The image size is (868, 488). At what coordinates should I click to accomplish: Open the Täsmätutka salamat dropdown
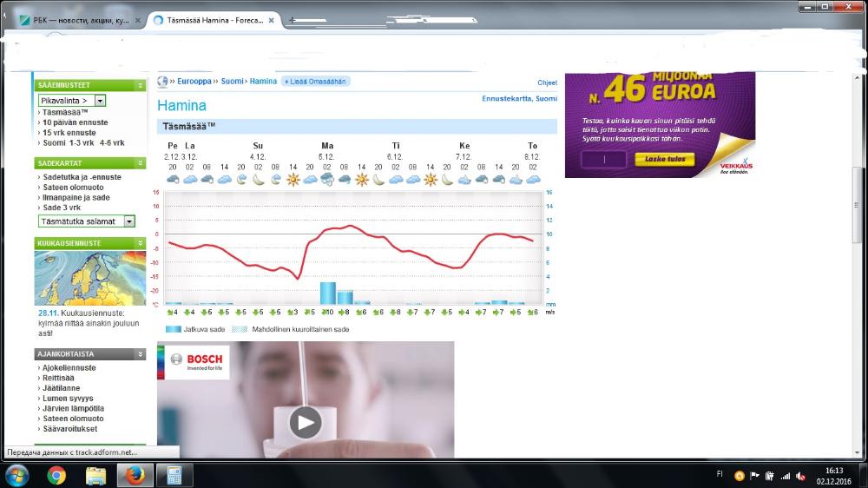129,221
